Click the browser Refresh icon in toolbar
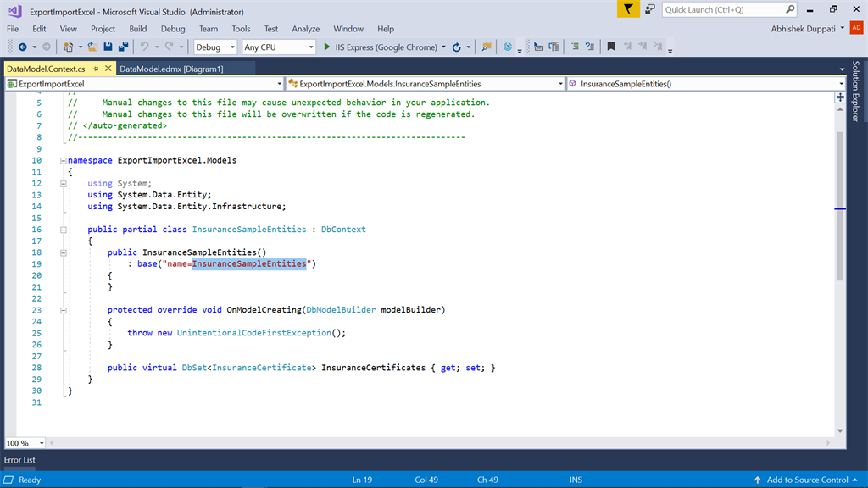868x488 pixels. pos(457,47)
